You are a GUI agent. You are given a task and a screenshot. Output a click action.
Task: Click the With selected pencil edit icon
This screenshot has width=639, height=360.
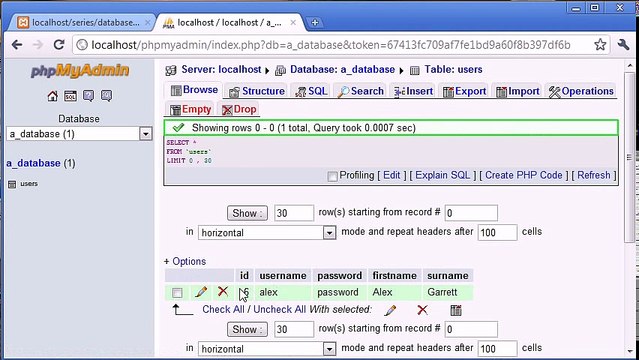pos(390,310)
